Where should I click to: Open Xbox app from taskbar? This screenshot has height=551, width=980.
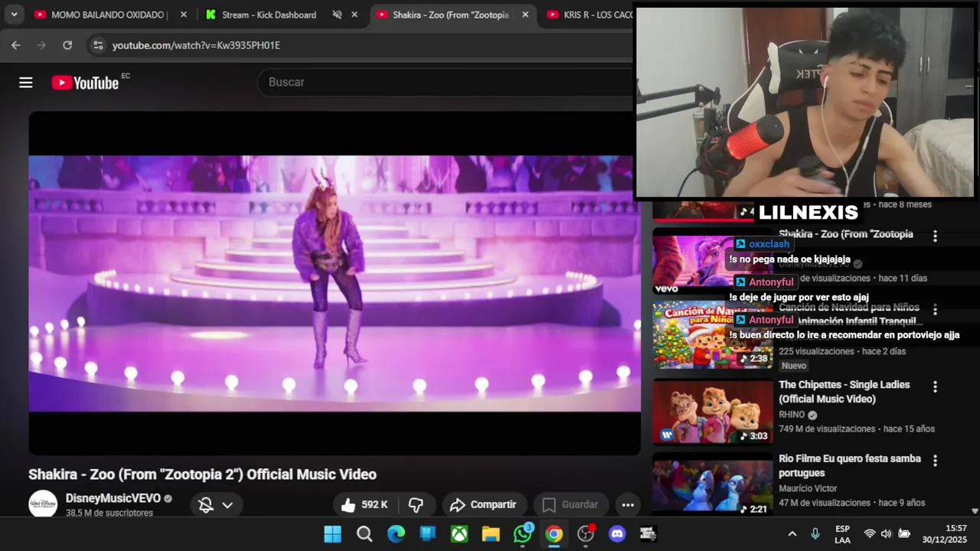tap(459, 534)
